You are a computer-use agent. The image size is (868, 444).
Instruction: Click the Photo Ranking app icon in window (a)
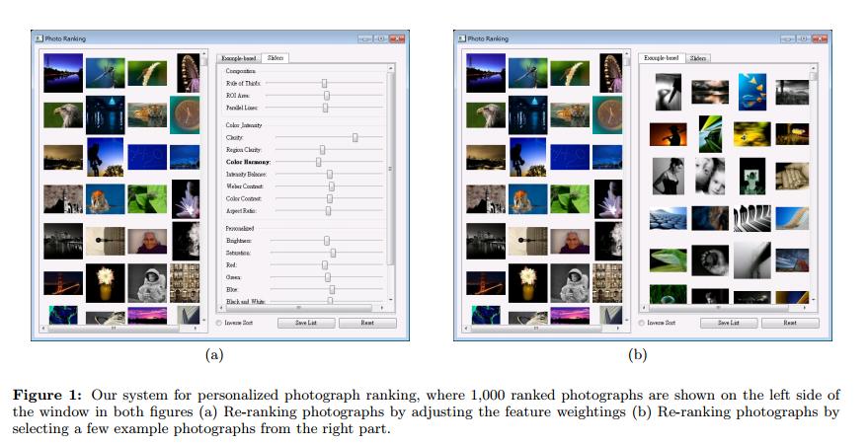click(39, 38)
